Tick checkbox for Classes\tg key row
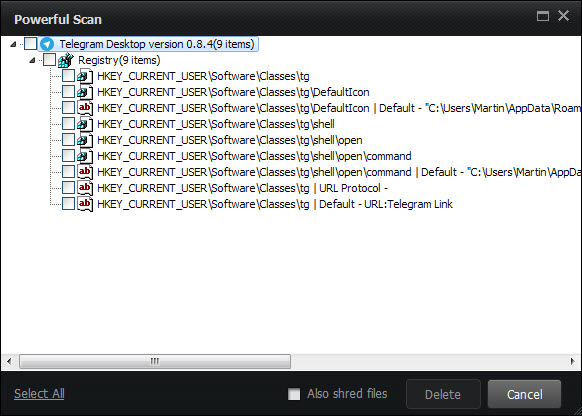582x416 pixels. [68, 76]
